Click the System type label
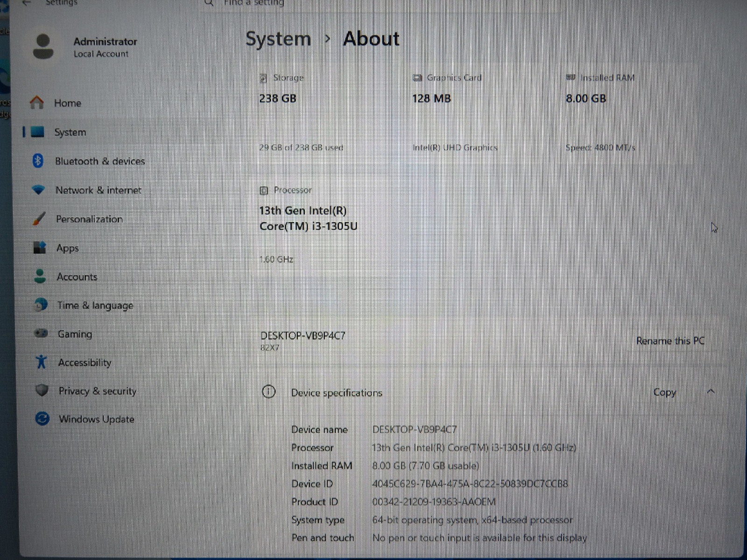Viewport: 747px width, 560px height. point(318,520)
